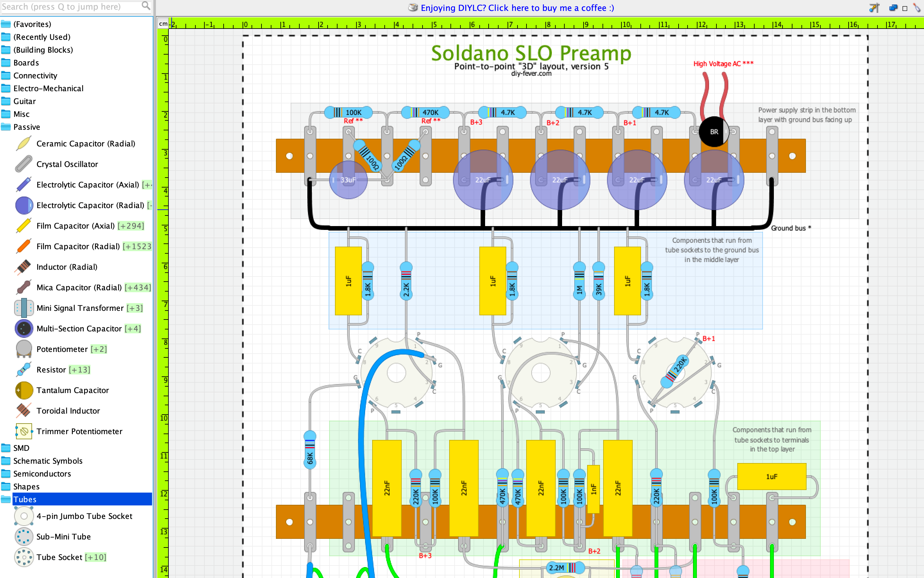Screen dimensions: 924x578
Task: Click the overlapping blue rectangles icon
Action: tap(893, 8)
